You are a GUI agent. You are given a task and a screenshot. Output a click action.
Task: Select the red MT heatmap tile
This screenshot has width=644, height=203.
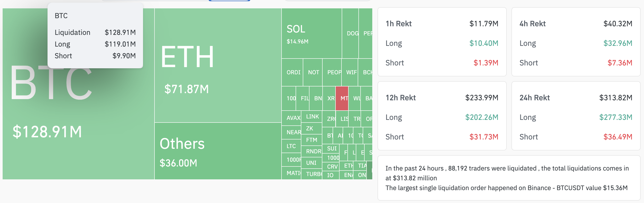click(342, 98)
